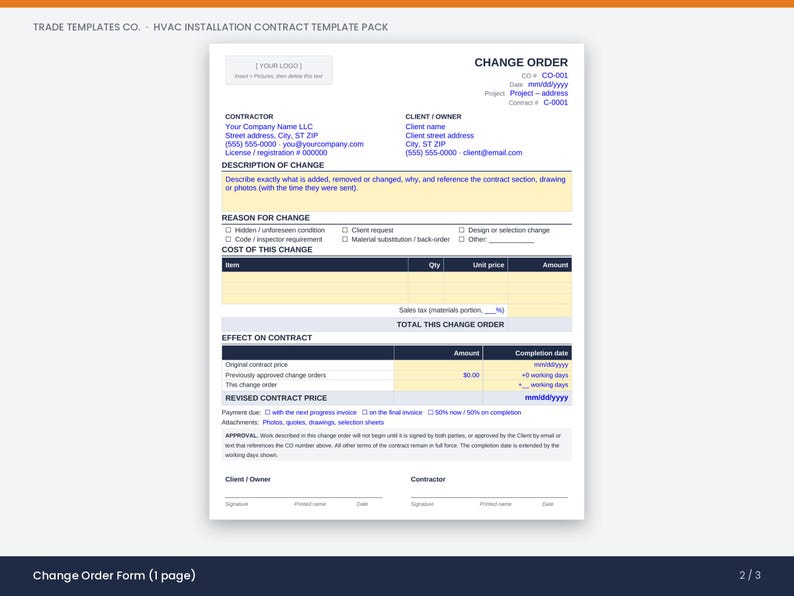Tick the Code / inspector requirement checkbox
794x596 pixels.
point(228,239)
